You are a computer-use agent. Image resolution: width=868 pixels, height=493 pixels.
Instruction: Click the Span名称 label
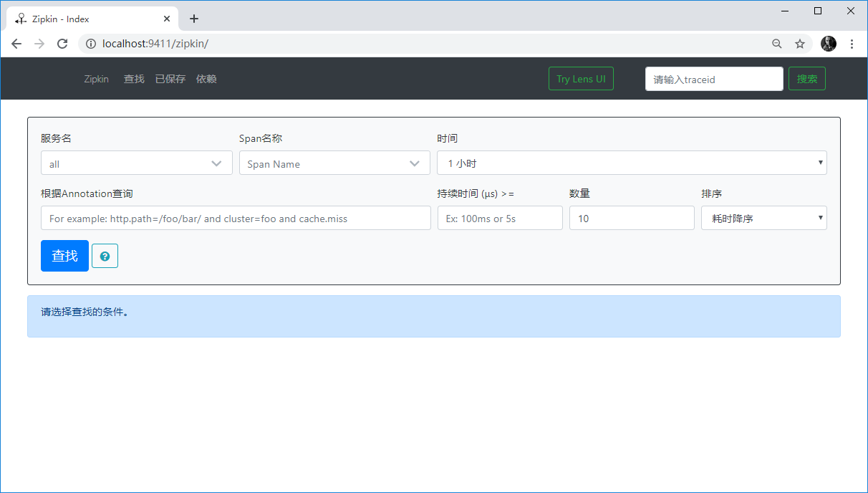(261, 138)
